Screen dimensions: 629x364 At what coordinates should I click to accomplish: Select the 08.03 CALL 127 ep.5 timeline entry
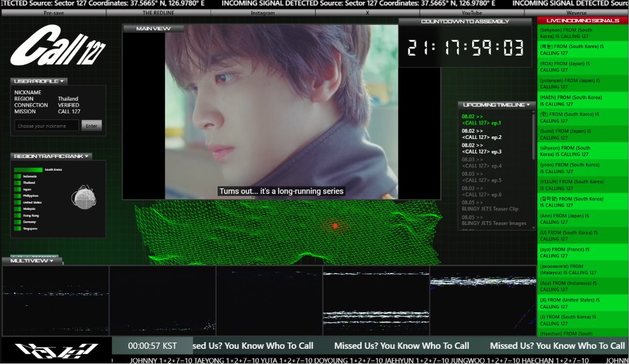point(482,177)
